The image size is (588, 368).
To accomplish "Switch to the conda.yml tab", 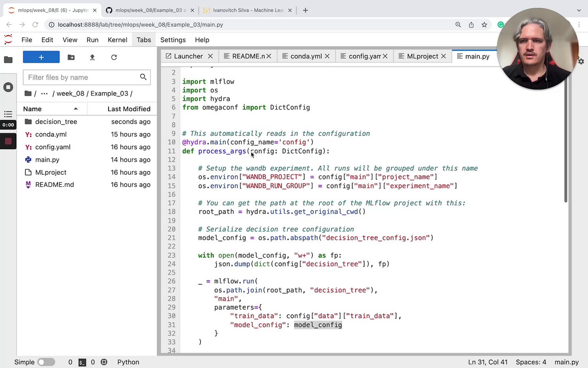I will 306,56.
